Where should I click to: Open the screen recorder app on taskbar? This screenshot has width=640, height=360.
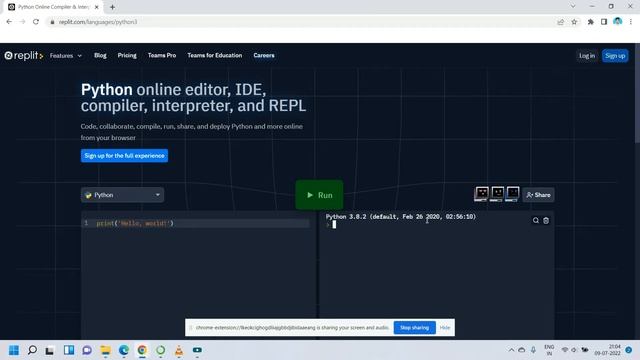coord(197,350)
